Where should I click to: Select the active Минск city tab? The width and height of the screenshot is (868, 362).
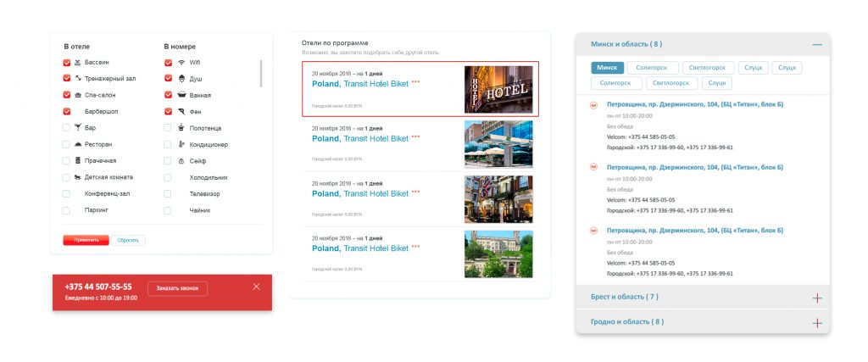pos(607,68)
